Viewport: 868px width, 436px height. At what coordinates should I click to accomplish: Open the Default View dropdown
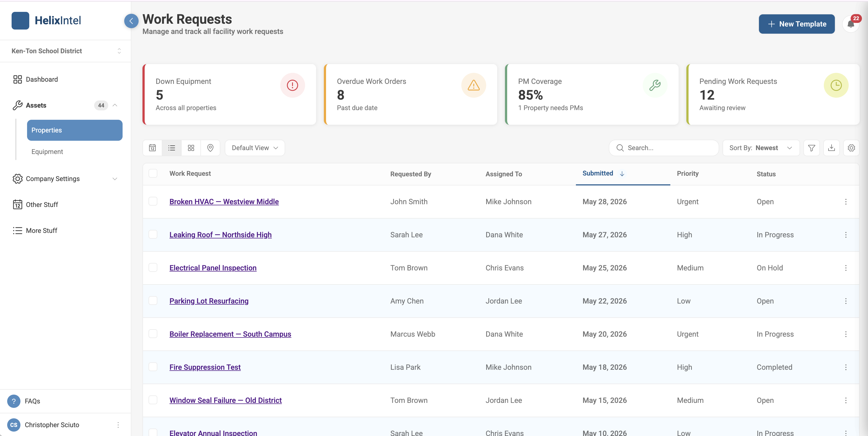[255, 148]
